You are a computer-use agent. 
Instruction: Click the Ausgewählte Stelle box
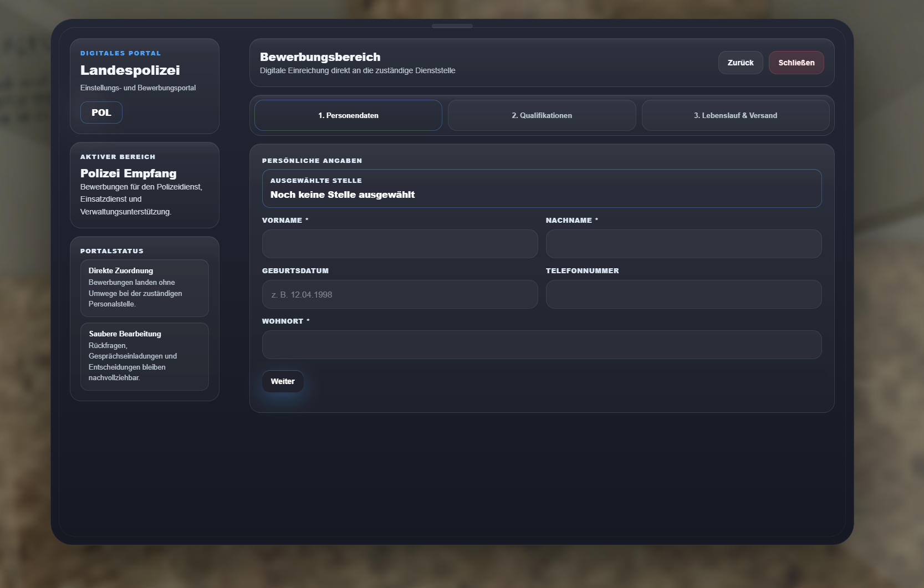pos(542,188)
